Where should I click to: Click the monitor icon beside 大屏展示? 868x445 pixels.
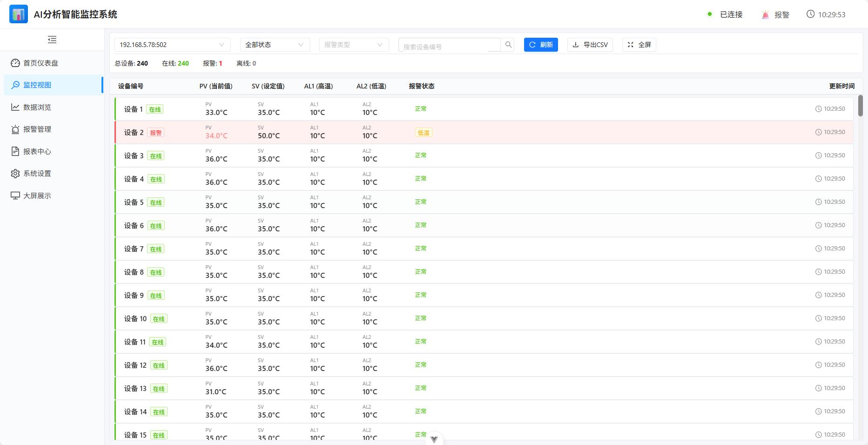(x=15, y=196)
